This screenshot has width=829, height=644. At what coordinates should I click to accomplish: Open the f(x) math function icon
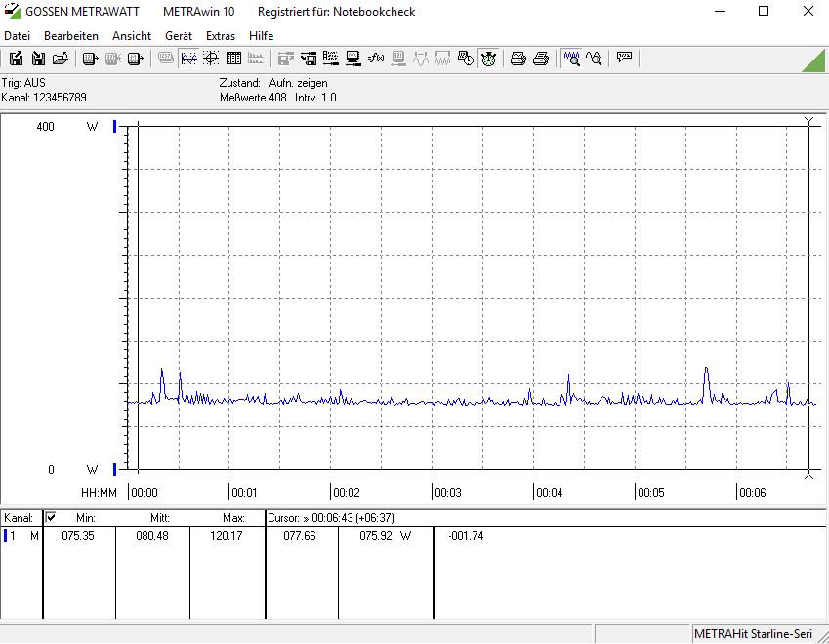pyautogui.click(x=376, y=59)
